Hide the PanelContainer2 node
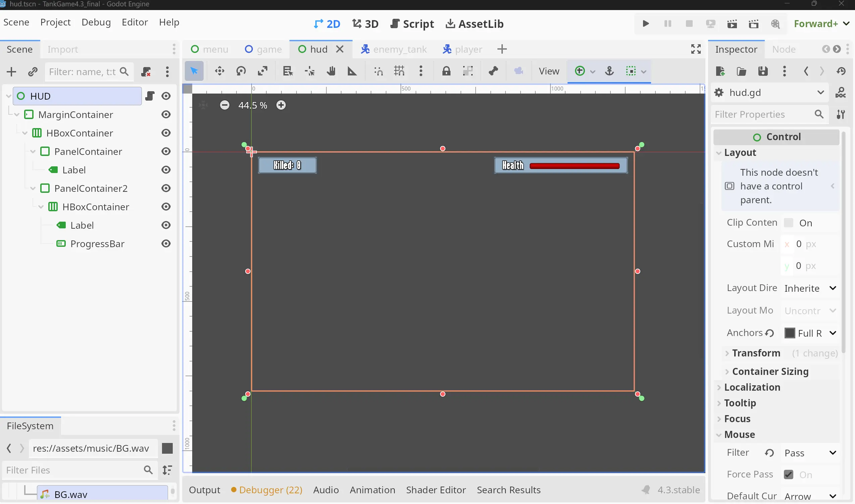Image resolution: width=855 pixels, height=504 pixels. (166, 188)
